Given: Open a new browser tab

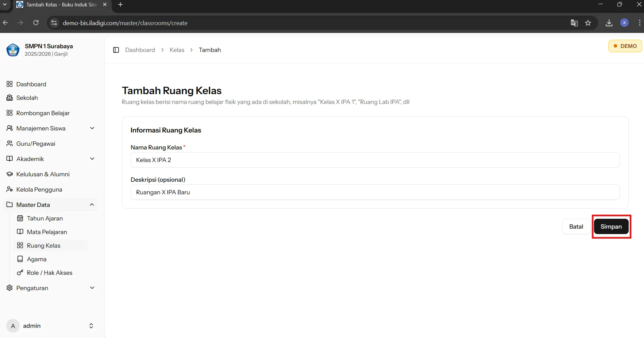Looking at the screenshot, I should (120, 5).
